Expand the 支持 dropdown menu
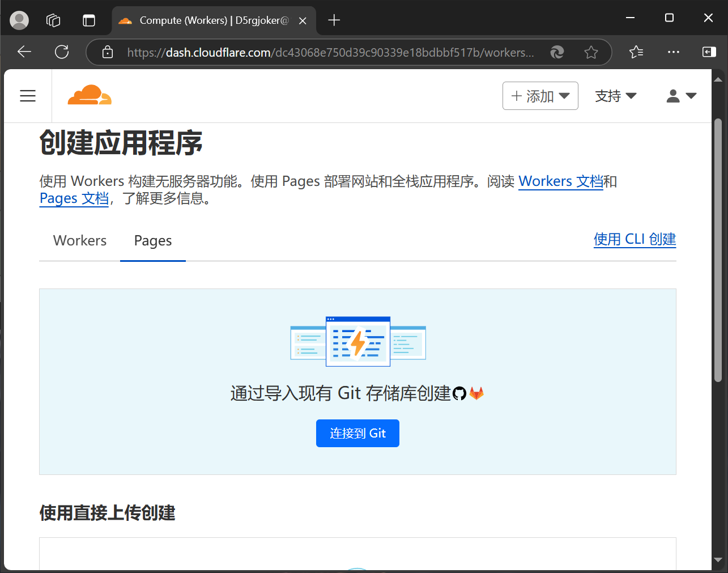Image resolution: width=728 pixels, height=573 pixels. (615, 96)
